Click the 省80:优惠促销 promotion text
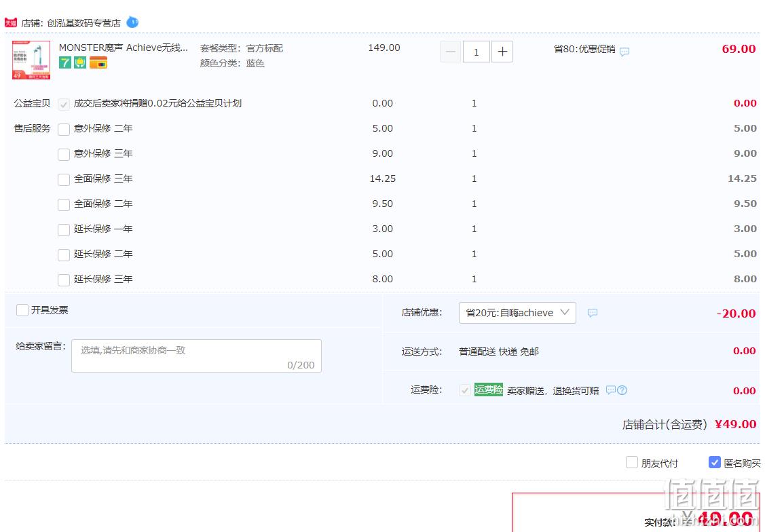765x532 pixels. tap(584, 50)
